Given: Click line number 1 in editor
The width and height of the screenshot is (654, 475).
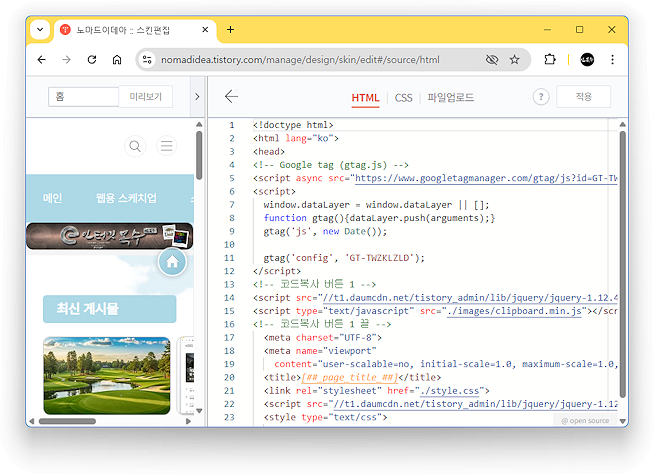Looking at the screenshot, I should (231, 125).
